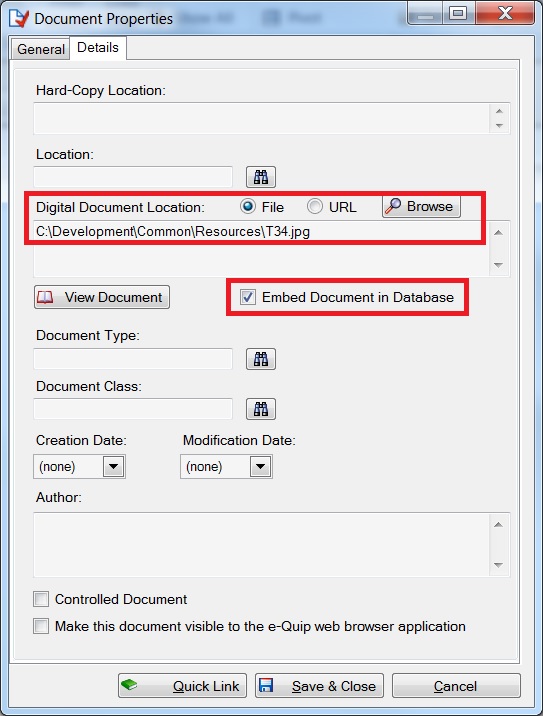Click the Cancel button
The width and height of the screenshot is (543, 716).
[x=456, y=685]
